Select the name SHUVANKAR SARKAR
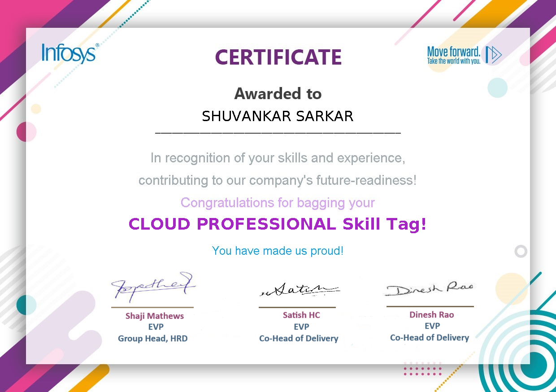The height and width of the screenshot is (392, 556). (278, 117)
